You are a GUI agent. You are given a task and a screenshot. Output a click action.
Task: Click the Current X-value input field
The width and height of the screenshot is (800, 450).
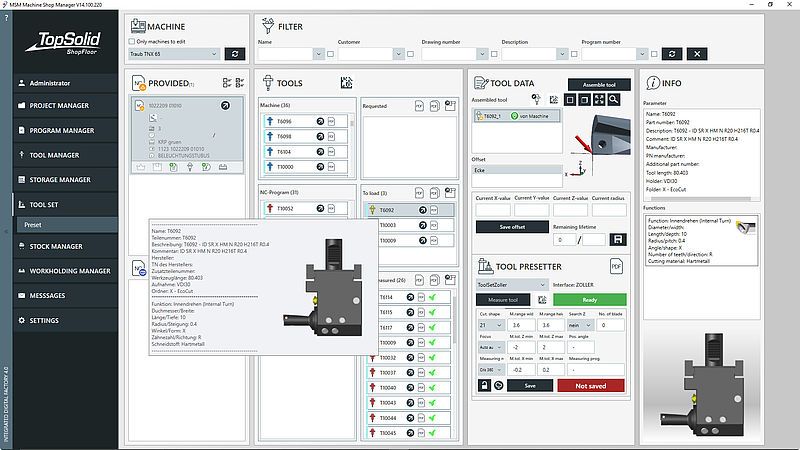pyautogui.click(x=492, y=210)
